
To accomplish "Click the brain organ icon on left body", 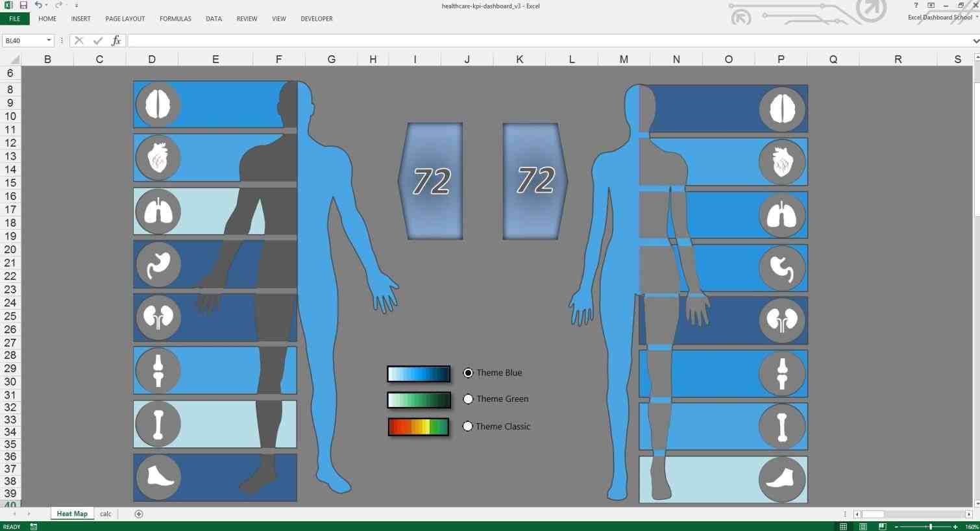I will click(x=158, y=103).
